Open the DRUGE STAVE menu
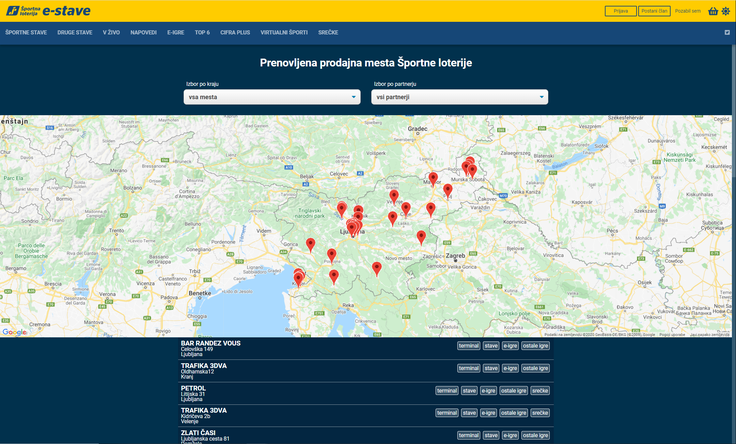This screenshot has width=736, height=444. [x=75, y=32]
